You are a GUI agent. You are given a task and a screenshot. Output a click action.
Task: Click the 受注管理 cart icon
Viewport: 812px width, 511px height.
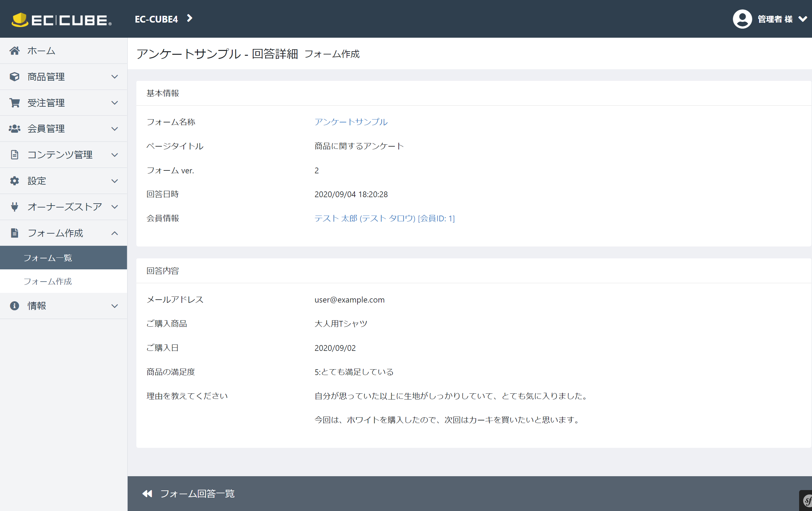click(x=15, y=102)
